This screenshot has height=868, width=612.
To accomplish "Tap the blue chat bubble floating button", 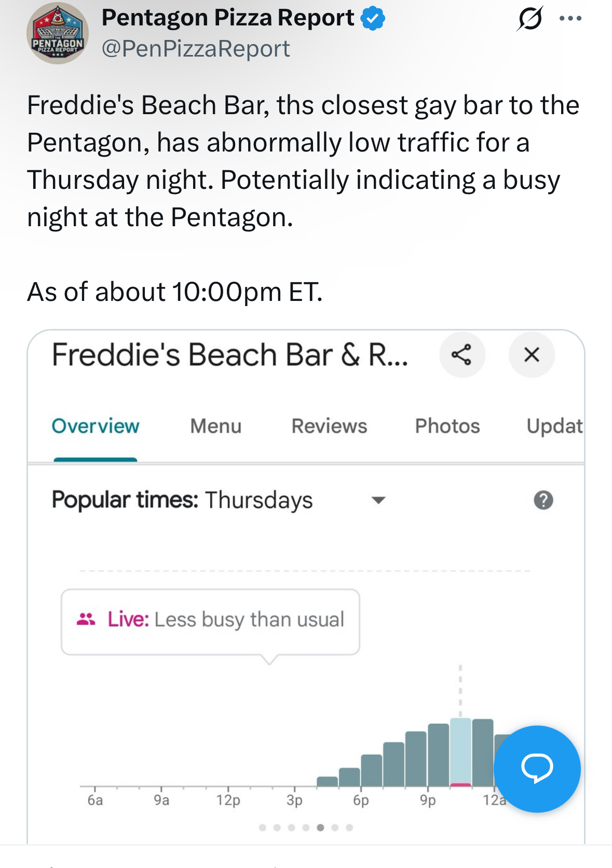I will 537,768.
